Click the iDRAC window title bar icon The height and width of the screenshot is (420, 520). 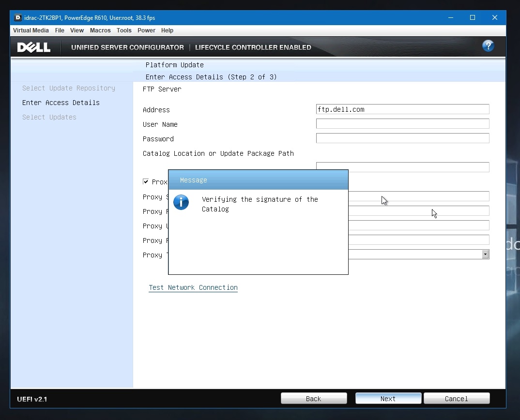(18, 17)
